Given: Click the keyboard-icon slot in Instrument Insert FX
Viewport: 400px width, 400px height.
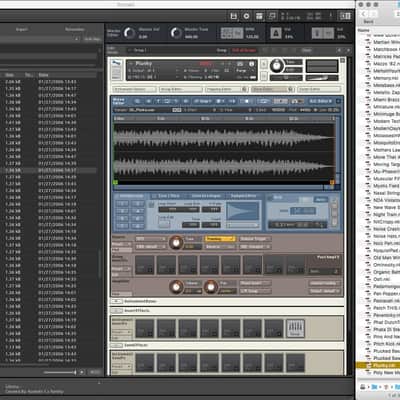Looking at the screenshot, I should click(295, 329).
